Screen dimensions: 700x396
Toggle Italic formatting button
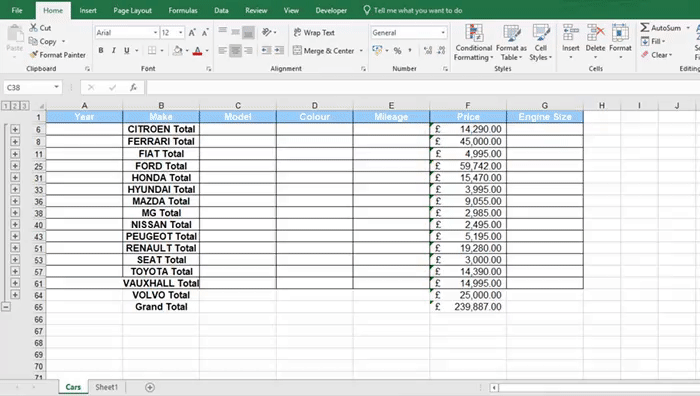pos(114,50)
